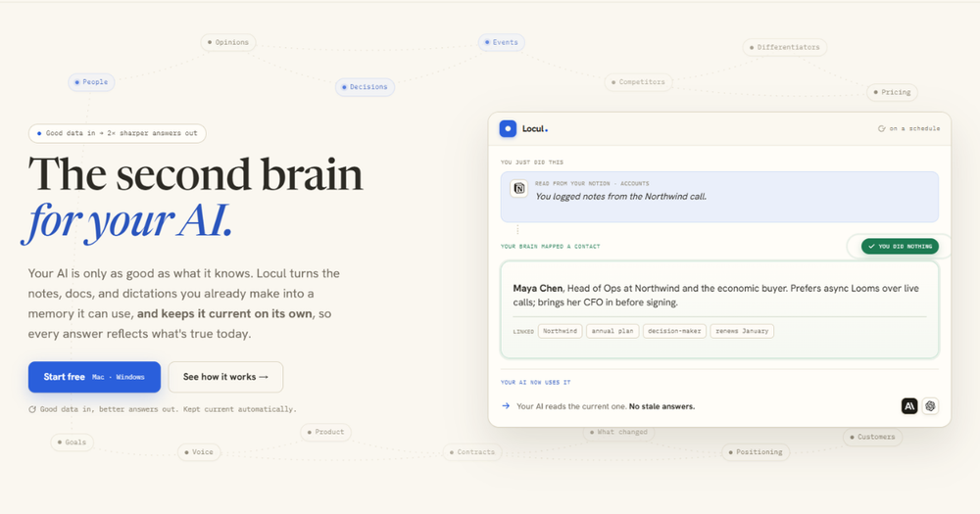Click the Kept current automatically caption
Viewport: 980px width, 514px height.
pos(239,409)
